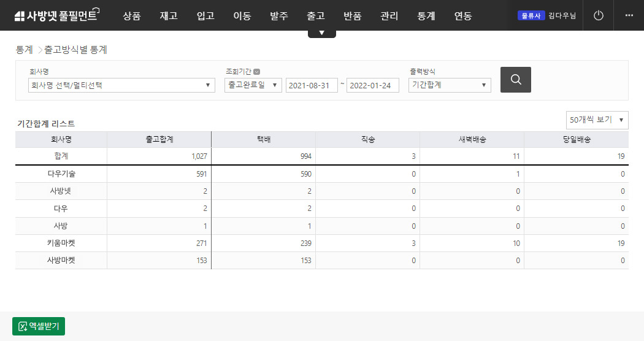Click the 통계 breadcrumb link

pos(24,50)
